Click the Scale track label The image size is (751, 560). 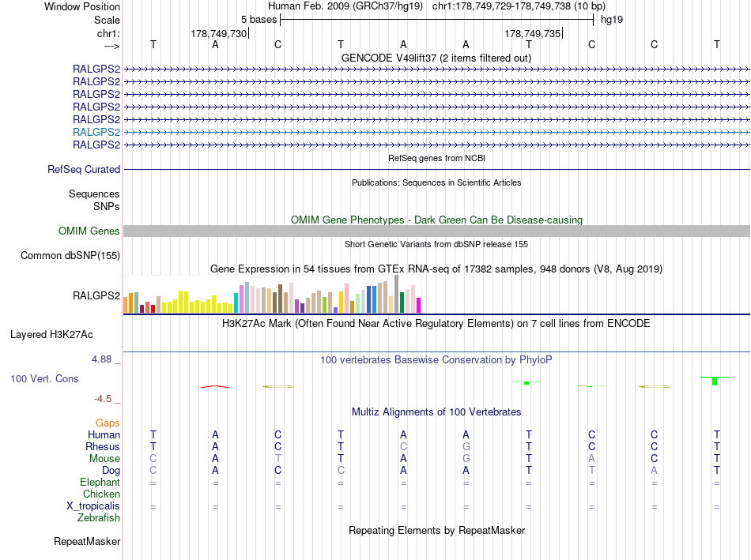pos(107,20)
